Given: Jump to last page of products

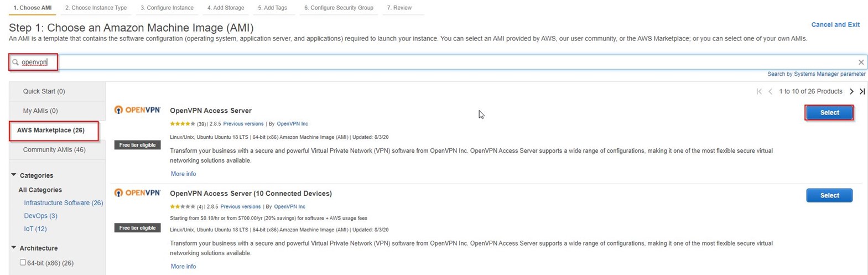Looking at the screenshot, I should (x=862, y=91).
